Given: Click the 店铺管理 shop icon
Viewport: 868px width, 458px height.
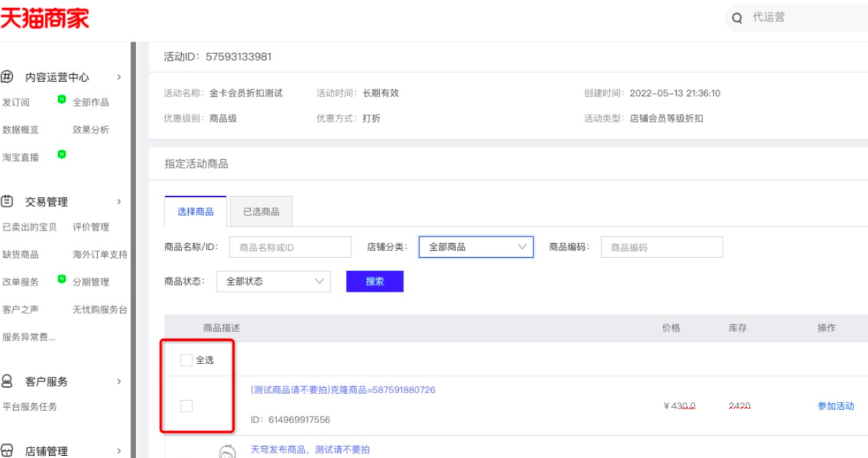Looking at the screenshot, I should pos(8,450).
